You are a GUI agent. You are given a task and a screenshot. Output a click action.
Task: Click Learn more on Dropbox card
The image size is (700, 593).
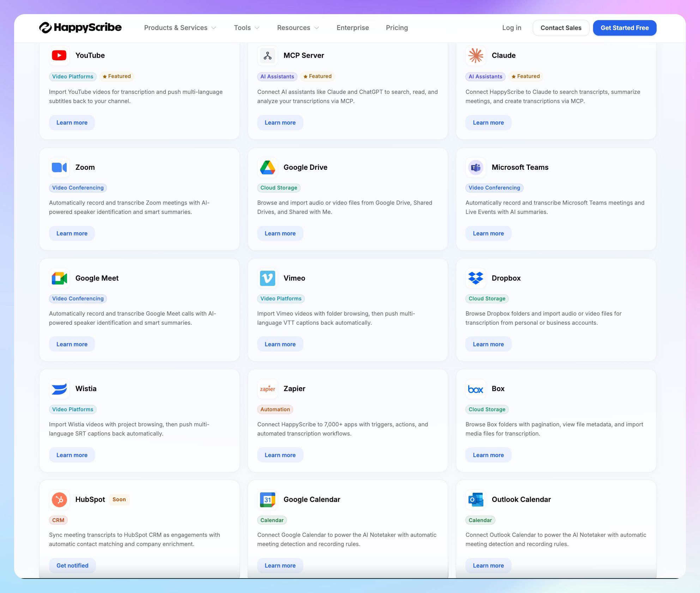(488, 344)
